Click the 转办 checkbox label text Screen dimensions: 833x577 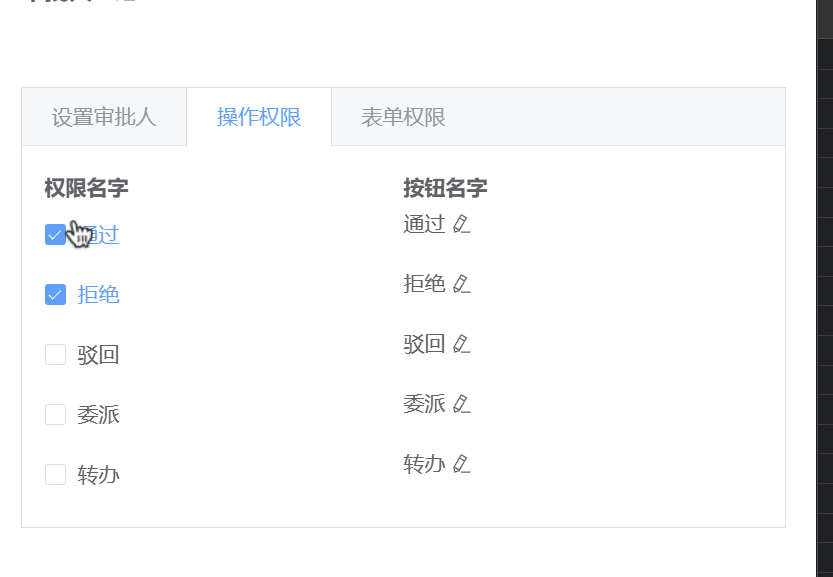coord(98,475)
